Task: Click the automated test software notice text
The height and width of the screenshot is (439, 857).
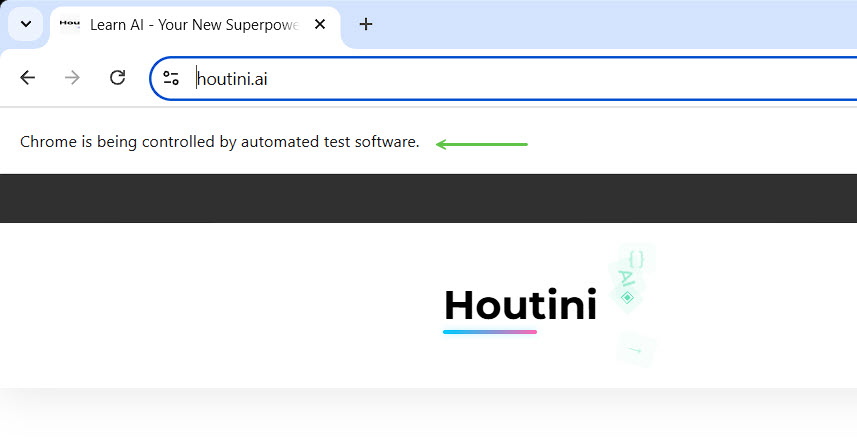Action: click(x=220, y=142)
